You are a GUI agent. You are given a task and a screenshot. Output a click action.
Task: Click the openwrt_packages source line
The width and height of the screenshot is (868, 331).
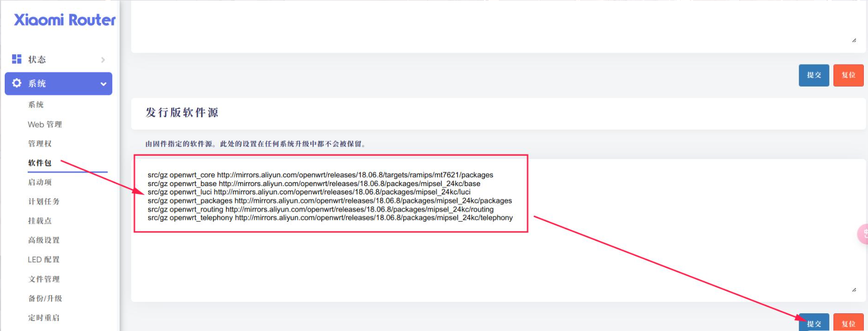(330, 201)
